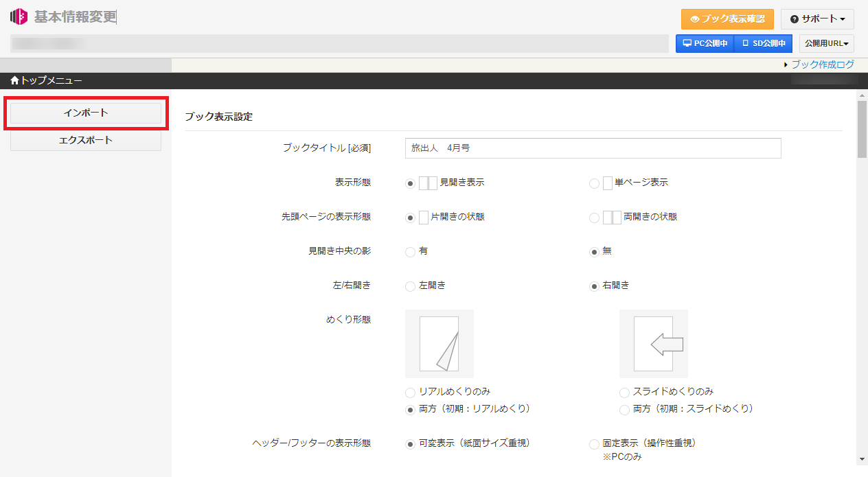Click the 見開き表示 two-page icon
This screenshot has width=868, height=477.
428,183
